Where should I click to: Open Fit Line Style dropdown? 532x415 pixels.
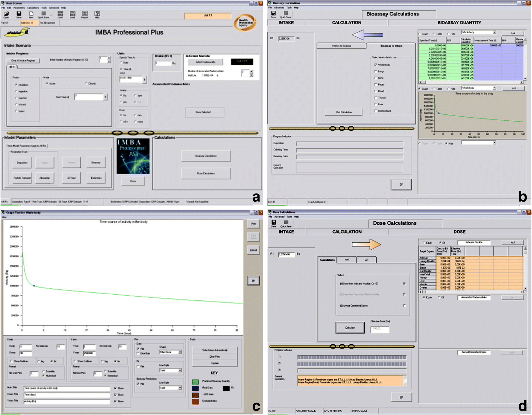[180, 370]
